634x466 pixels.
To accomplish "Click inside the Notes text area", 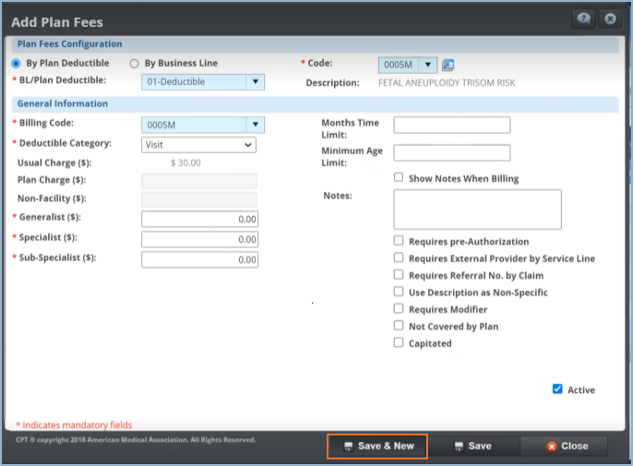I will point(477,209).
